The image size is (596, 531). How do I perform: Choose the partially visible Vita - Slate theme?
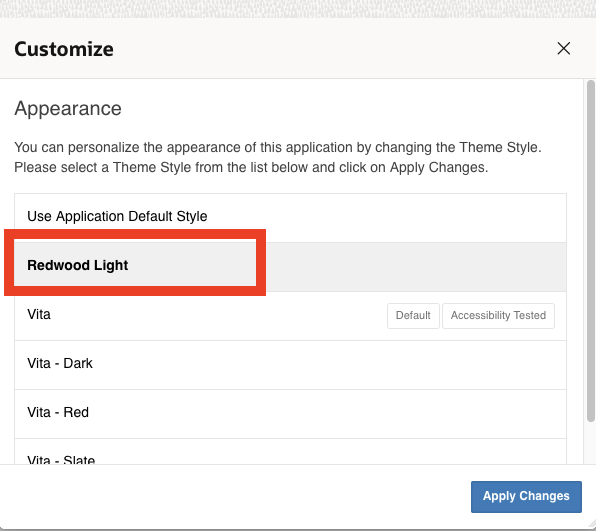(290, 452)
